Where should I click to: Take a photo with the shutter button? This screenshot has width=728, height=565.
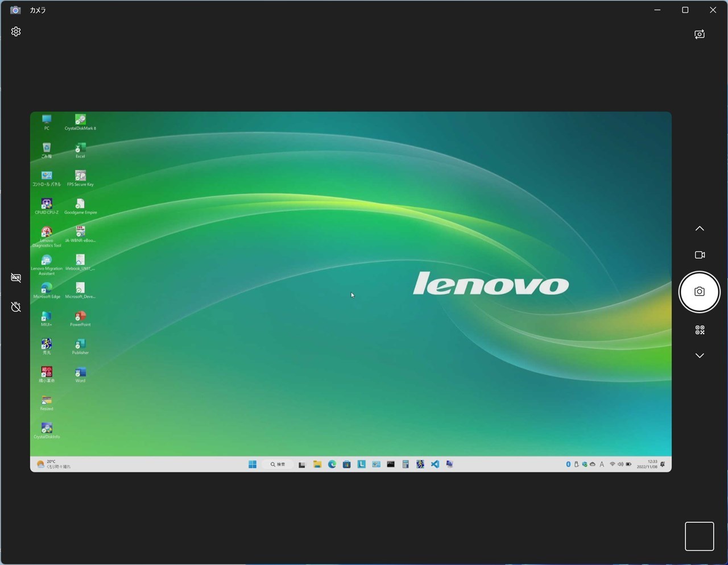[700, 292]
